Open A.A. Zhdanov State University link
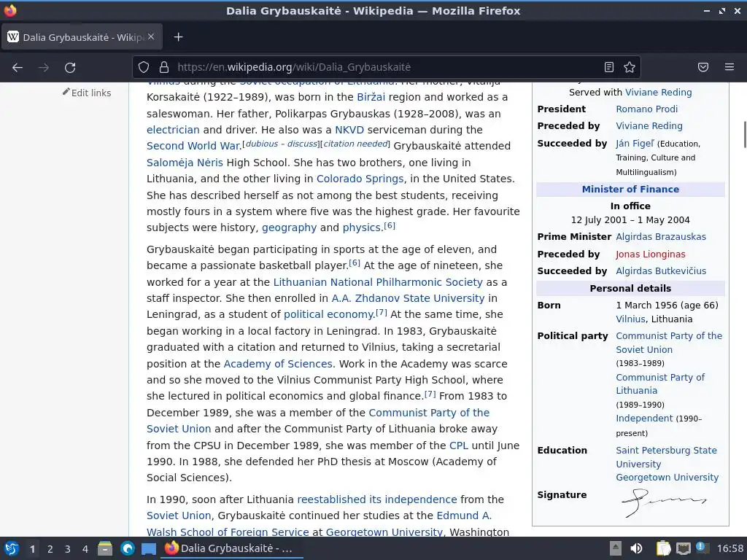The image size is (747, 560). [x=408, y=298]
